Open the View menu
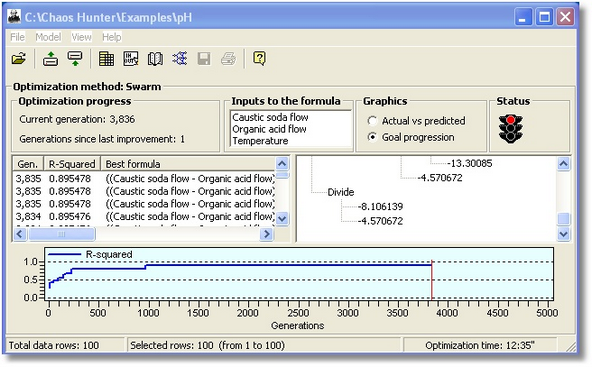592x367 pixels. [x=81, y=37]
